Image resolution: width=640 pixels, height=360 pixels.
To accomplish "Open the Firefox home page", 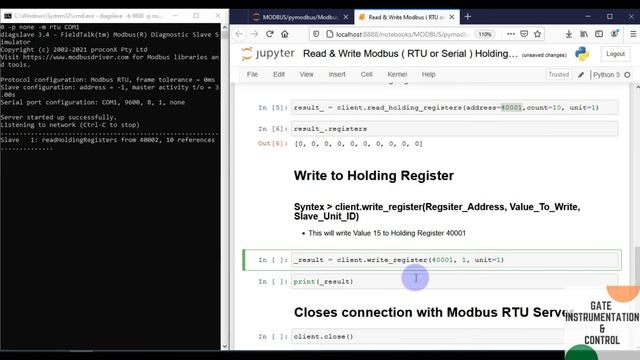I will click(x=284, y=34).
